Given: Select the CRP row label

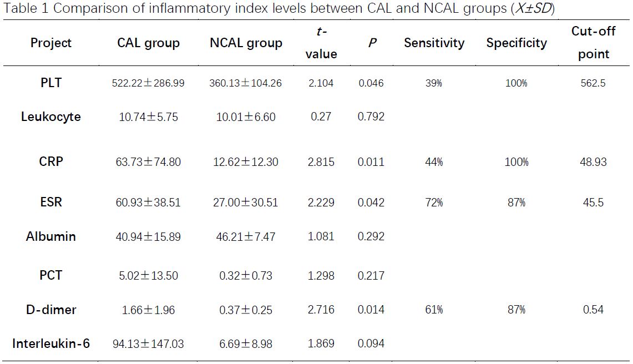Looking at the screenshot, I should coord(51,161).
